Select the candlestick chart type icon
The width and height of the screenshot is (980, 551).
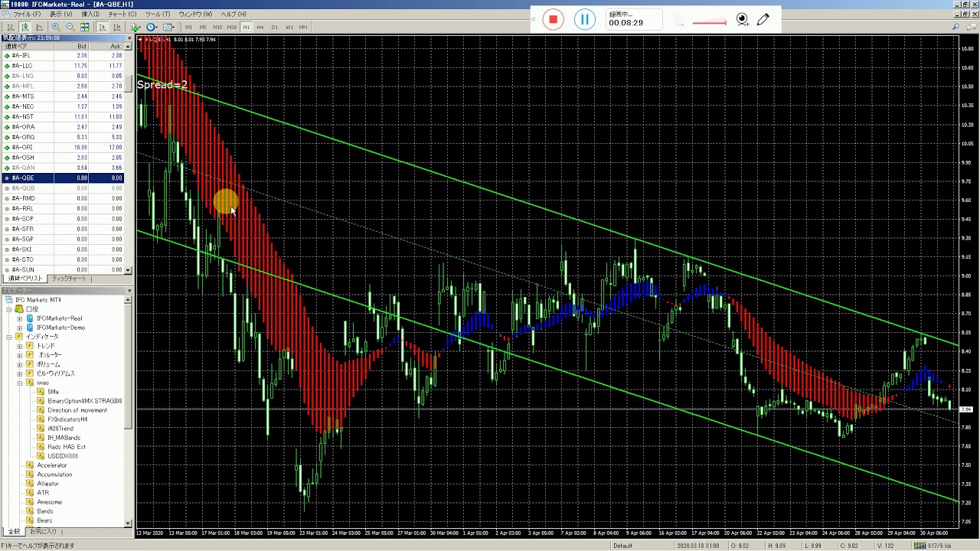pos(25,27)
